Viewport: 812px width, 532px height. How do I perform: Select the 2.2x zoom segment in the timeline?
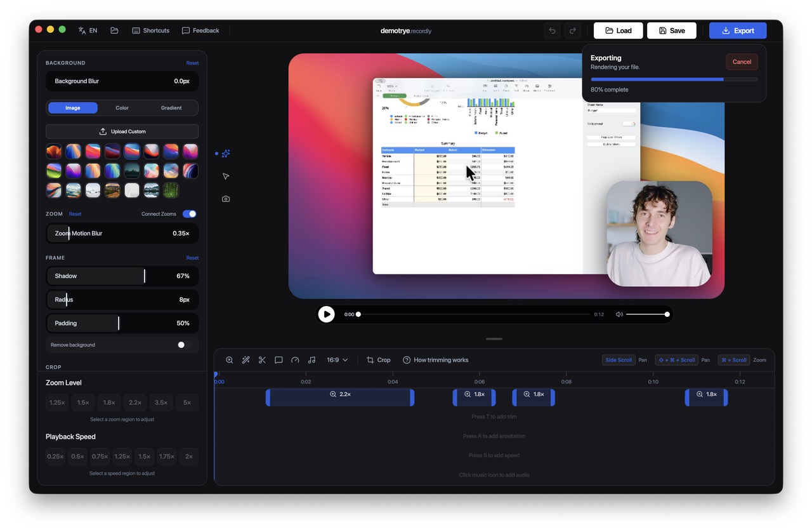point(339,397)
